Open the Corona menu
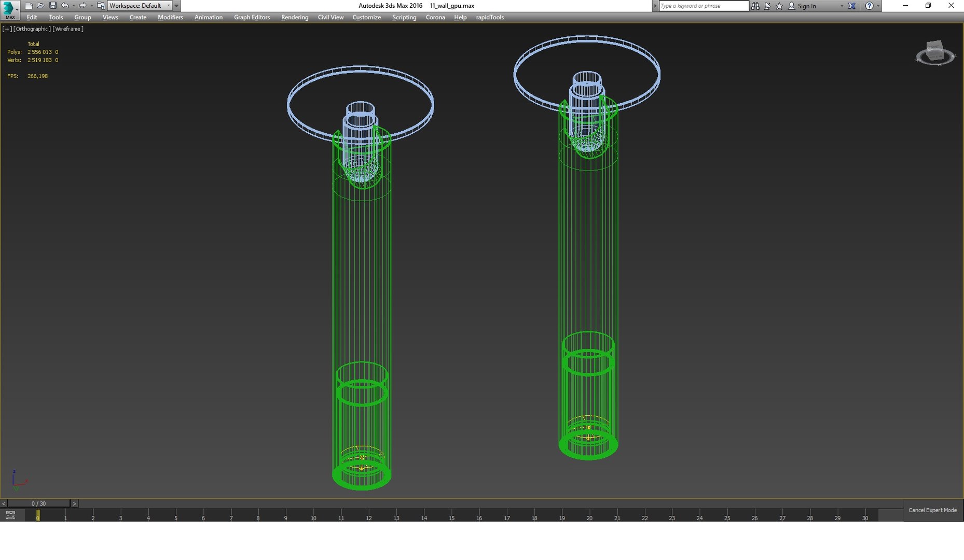 pyautogui.click(x=435, y=17)
